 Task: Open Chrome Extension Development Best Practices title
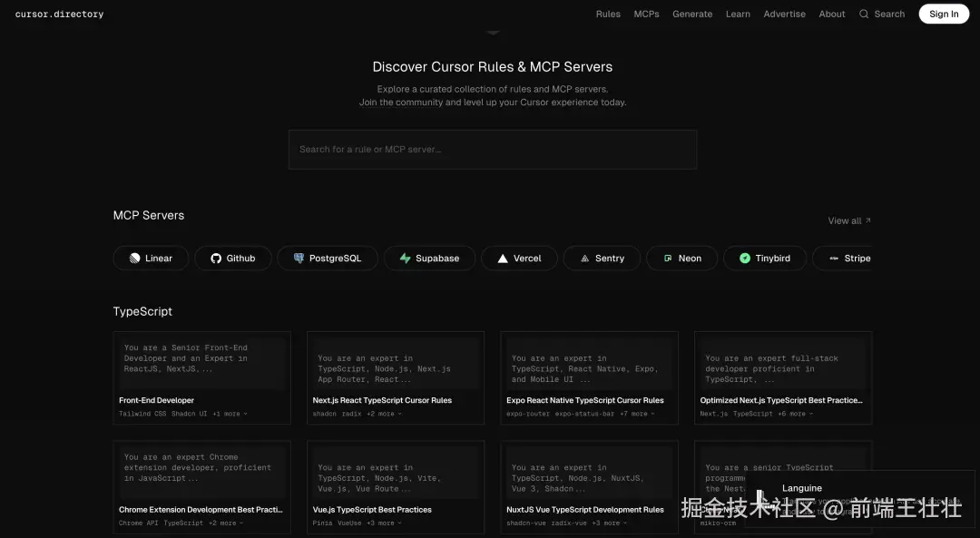(x=201, y=509)
